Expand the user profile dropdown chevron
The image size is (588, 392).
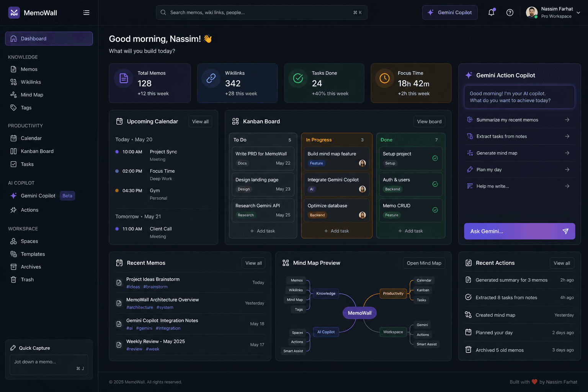(578, 13)
